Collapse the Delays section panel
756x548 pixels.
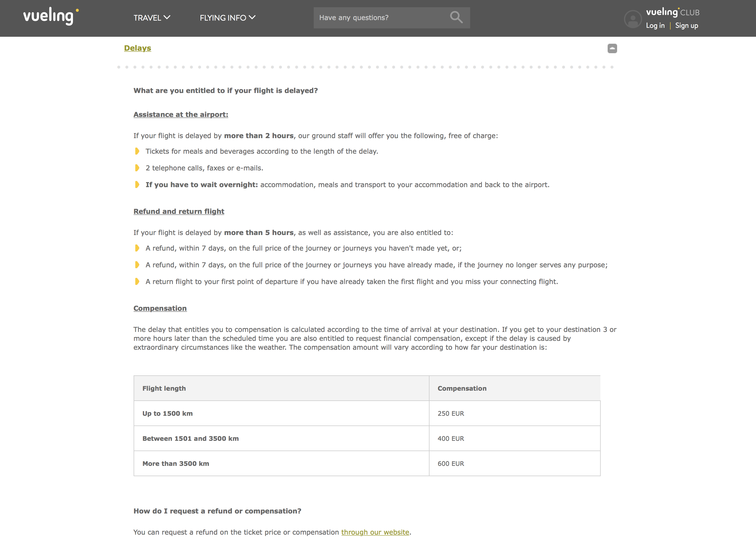(612, 48)
